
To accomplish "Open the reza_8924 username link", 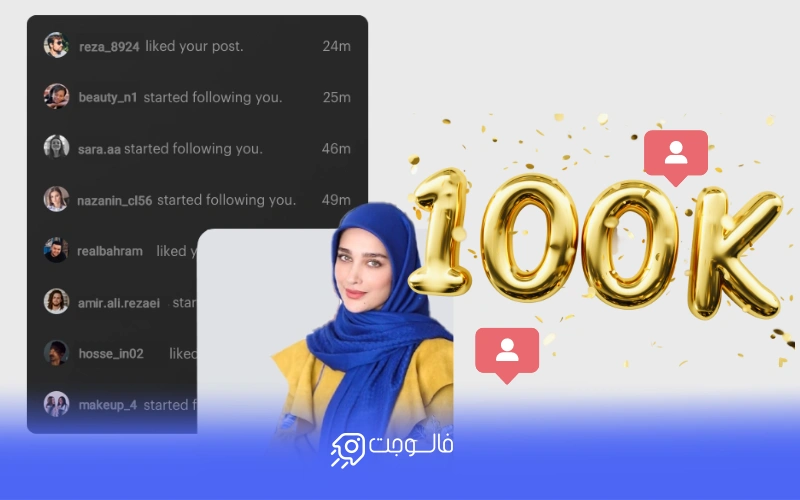I will click(x=110, y=46).
